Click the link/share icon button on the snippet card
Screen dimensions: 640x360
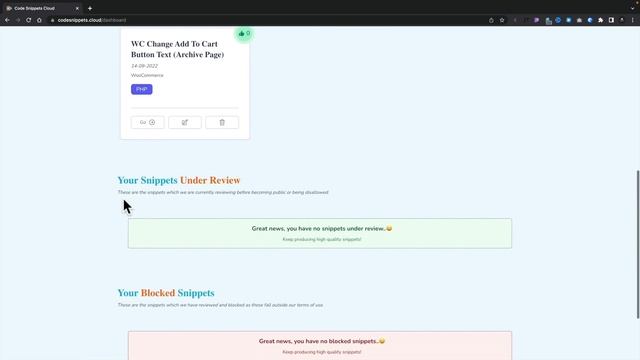147,122
